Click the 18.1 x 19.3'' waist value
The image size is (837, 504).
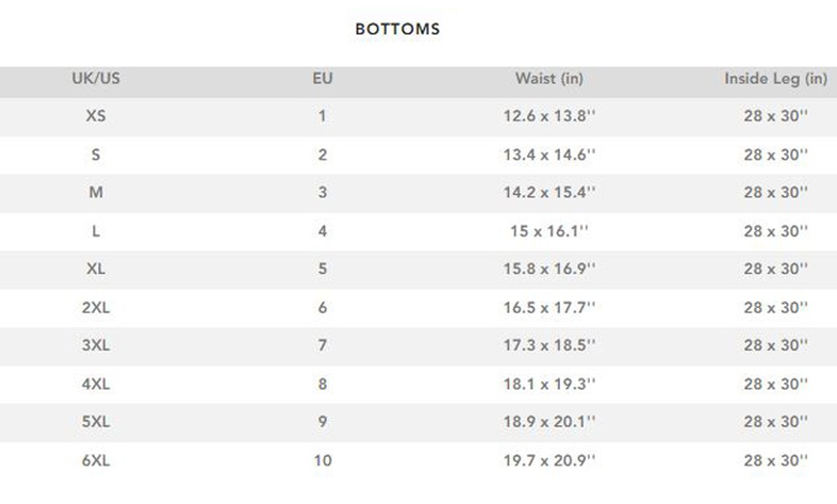549,384
